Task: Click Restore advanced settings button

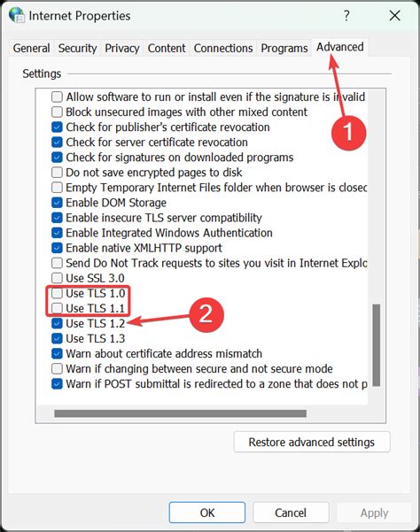Action: pyautogui.click(x=312, y=442)
